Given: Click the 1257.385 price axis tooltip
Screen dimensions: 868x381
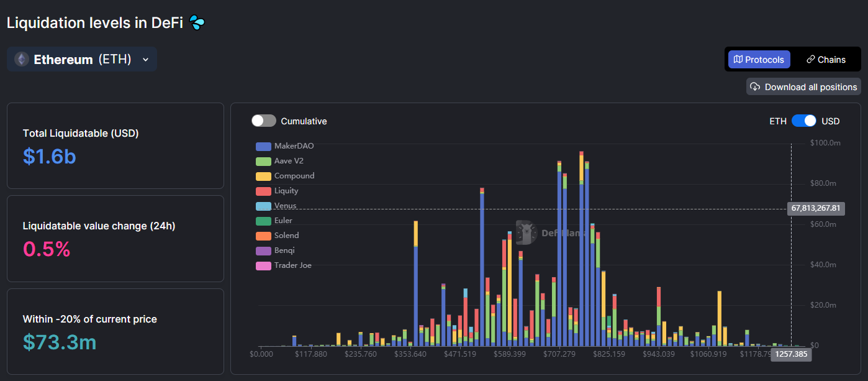Looking at the screenshot, I should 791,355.
